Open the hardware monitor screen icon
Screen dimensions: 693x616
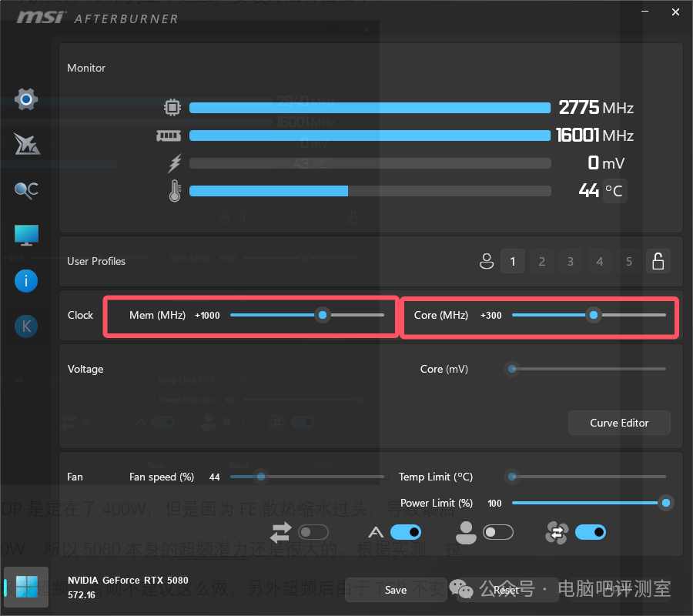pos(26,235)
